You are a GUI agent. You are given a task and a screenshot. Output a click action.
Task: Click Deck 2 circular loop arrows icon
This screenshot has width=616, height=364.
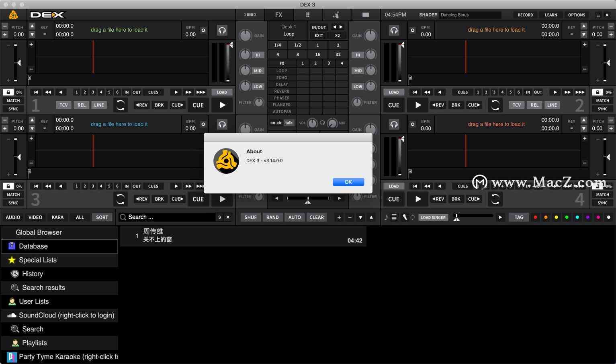click(x=495, y=105)
